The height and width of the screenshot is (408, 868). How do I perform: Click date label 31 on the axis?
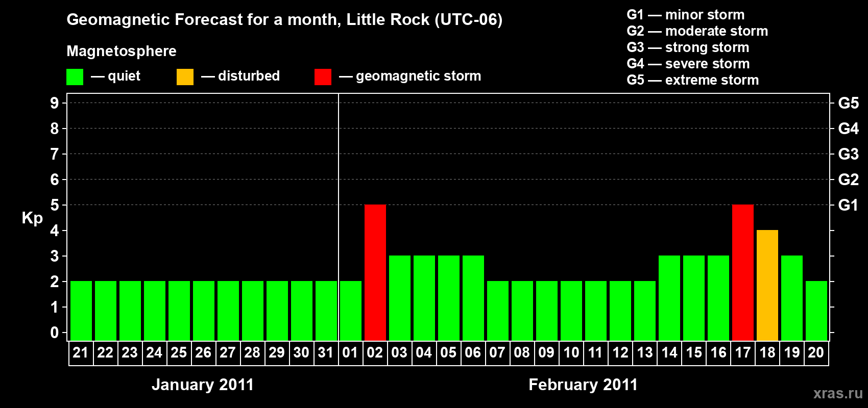click(x=326, y=352)
